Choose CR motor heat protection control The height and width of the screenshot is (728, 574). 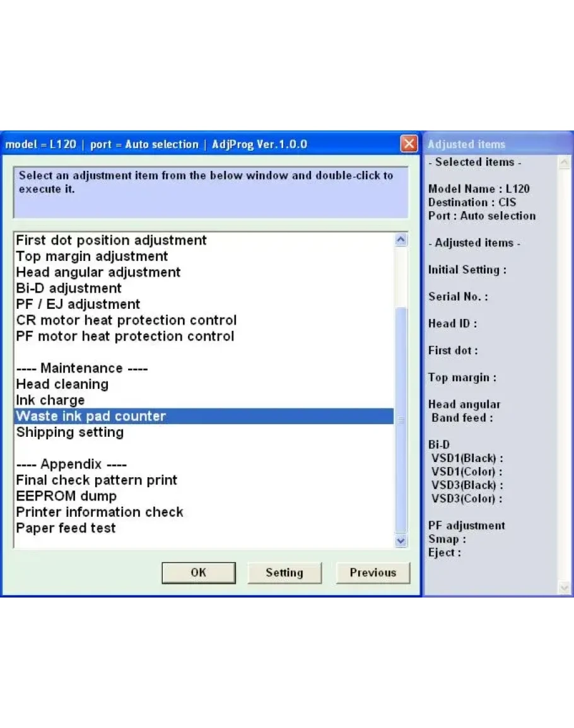pos(126,320)
